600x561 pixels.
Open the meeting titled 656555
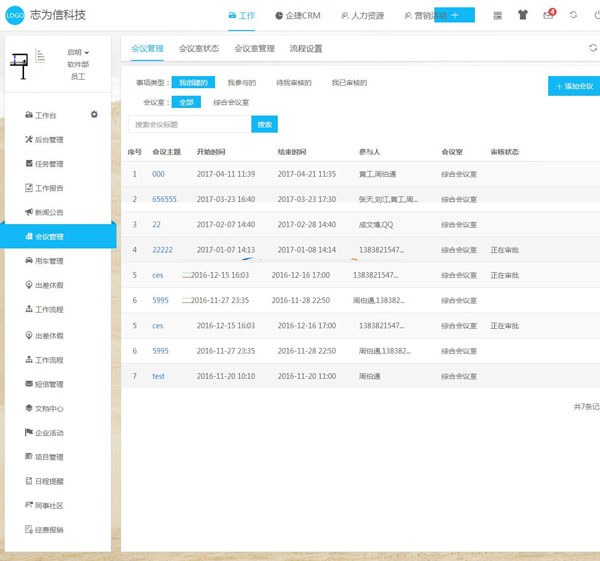coord(164,199)
